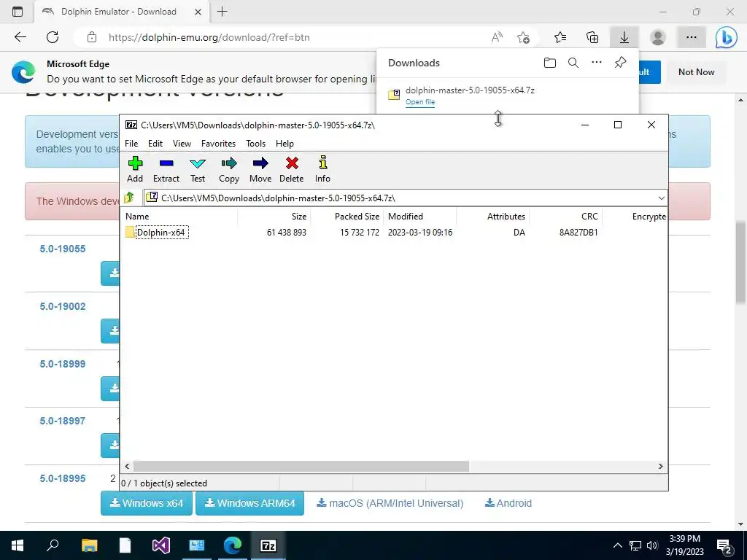Open the Edge profile icon
Viewport: 747px width, 560px height.
click(658, 37)
